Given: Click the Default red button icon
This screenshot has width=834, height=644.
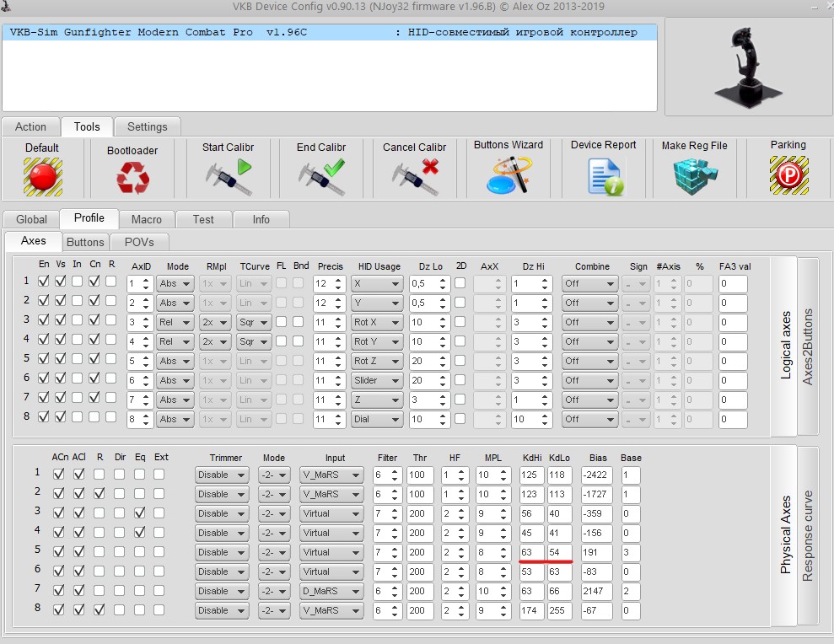Looking at the screenshot, I should (42, 176).
